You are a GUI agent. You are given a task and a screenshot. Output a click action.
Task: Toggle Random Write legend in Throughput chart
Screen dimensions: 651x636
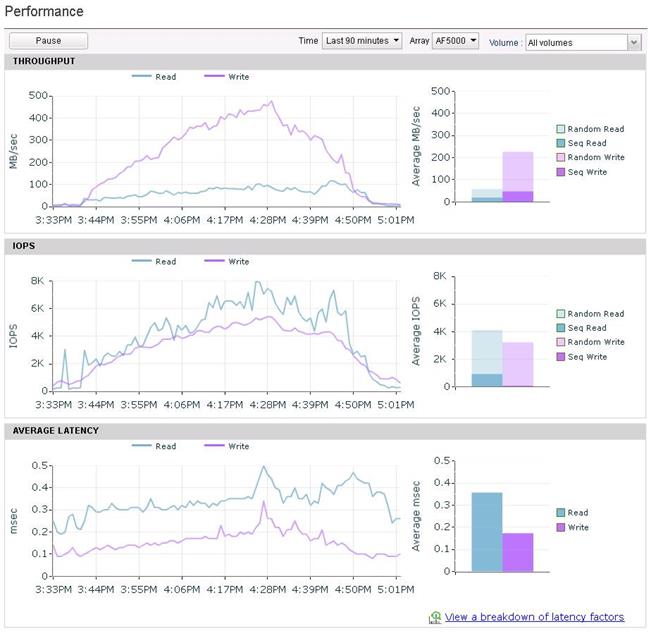click(590, 157)
